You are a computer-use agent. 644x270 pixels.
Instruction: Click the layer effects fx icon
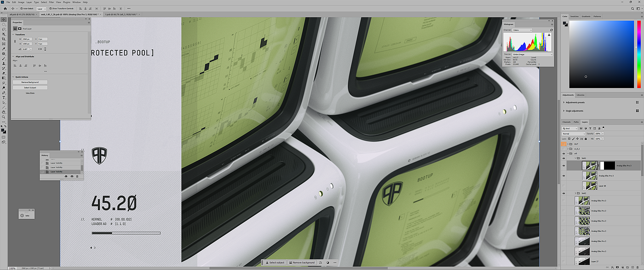pyautogui.click(x=612, y=267)
